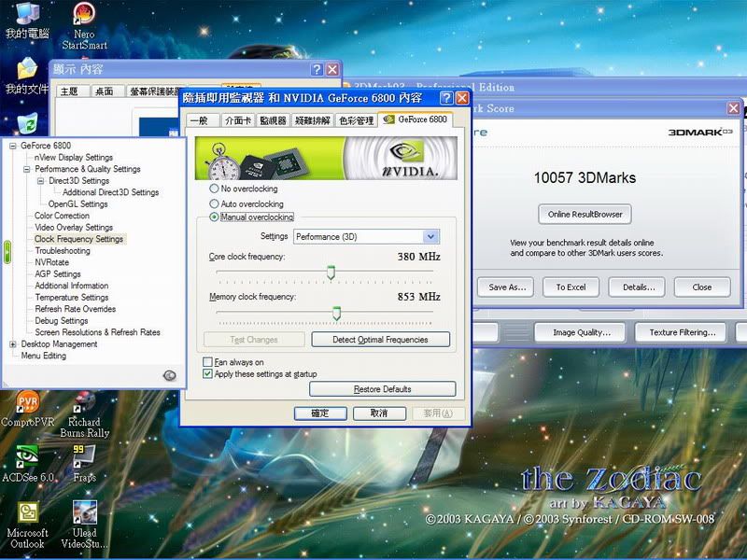Open the My Documents desktop icon

pos(27,77)
